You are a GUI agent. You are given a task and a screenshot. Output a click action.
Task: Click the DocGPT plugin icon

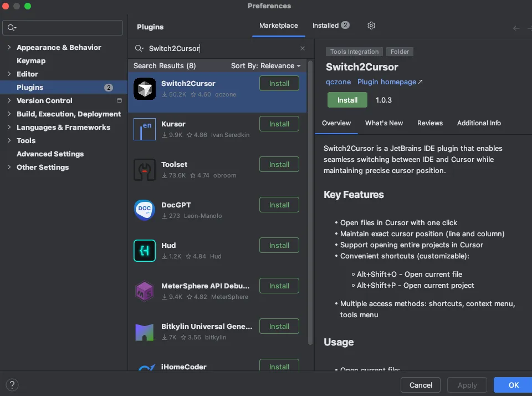pos(145,210)
